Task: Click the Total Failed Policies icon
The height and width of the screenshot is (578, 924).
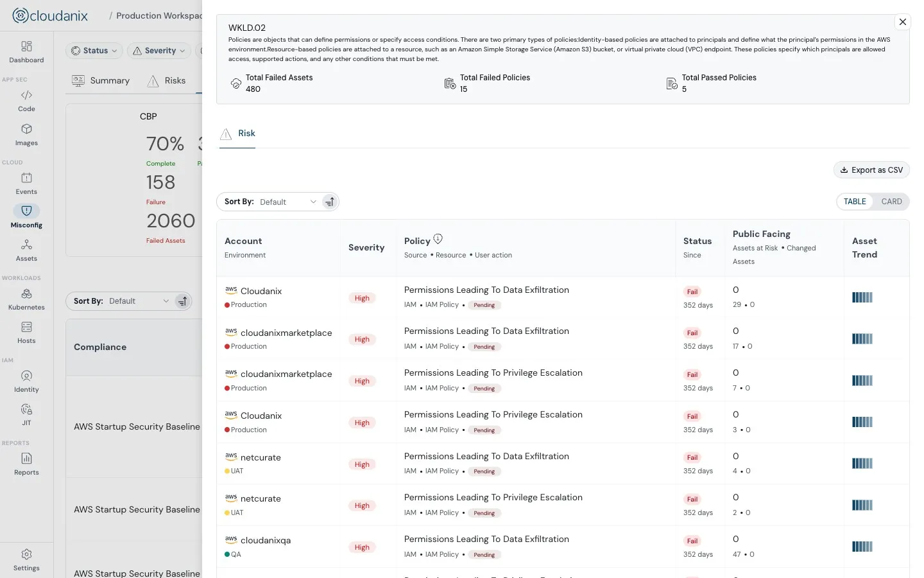Action: point(450,83)
